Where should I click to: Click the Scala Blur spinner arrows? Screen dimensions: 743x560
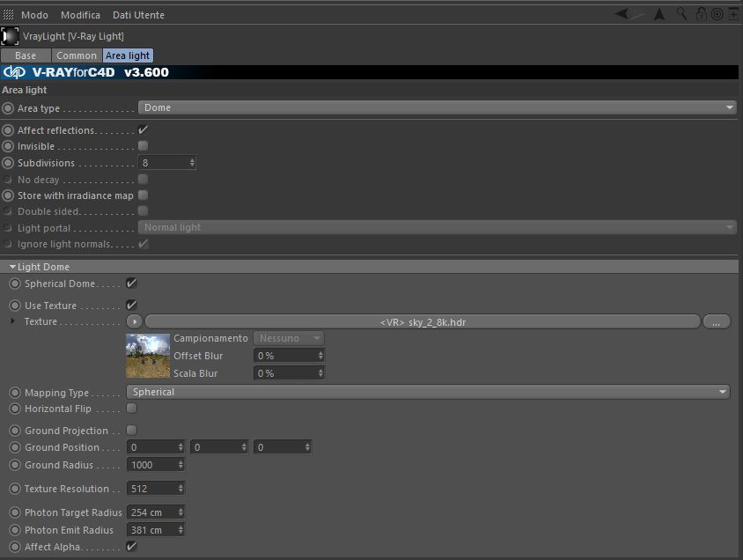pos(320,373)
